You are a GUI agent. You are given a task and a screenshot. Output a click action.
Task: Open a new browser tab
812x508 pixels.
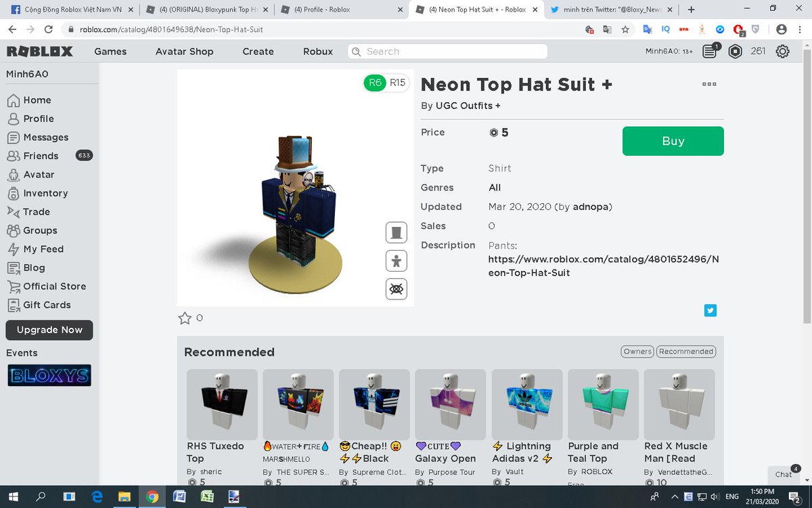691,9
